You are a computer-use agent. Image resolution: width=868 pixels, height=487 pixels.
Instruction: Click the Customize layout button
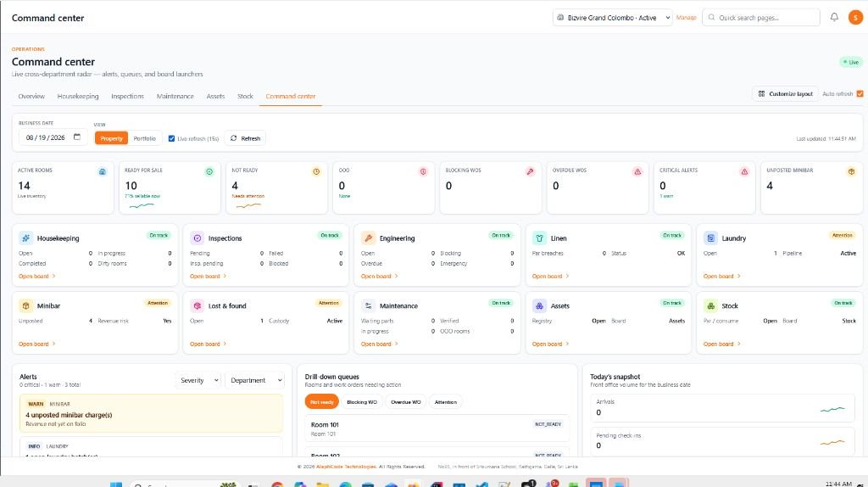(x=786, y=93)
